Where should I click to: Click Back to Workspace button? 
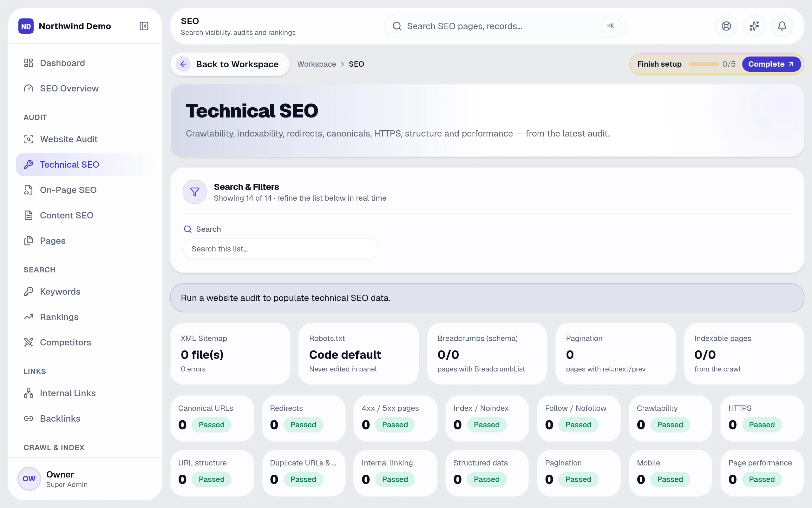coord(230,64)
